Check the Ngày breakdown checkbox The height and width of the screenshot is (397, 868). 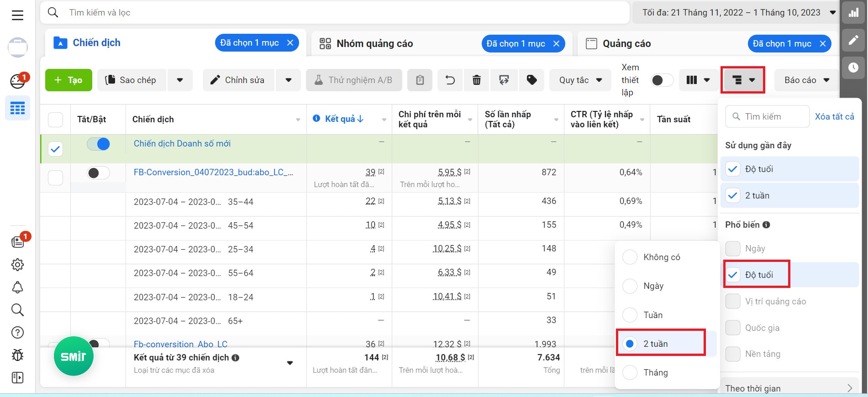pos(733,249)
